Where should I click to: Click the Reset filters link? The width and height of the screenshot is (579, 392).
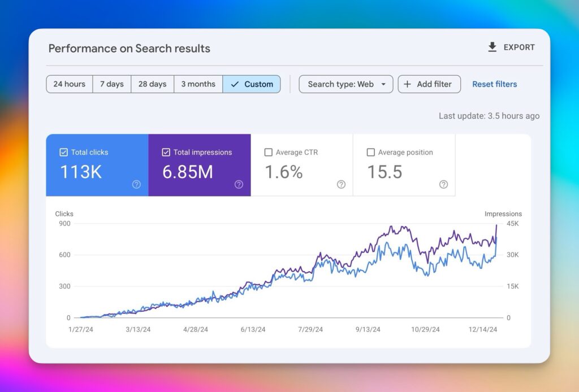point(494,84)
